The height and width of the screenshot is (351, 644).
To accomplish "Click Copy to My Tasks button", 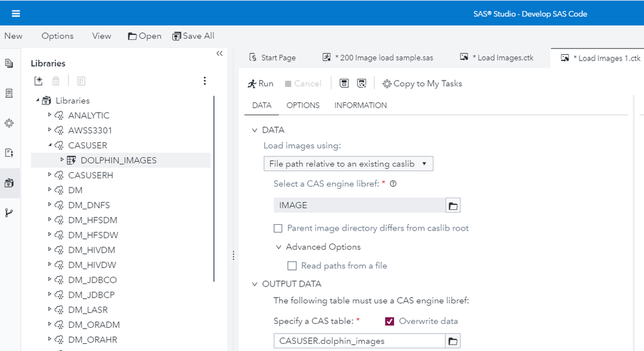I will tap(422, 84).
